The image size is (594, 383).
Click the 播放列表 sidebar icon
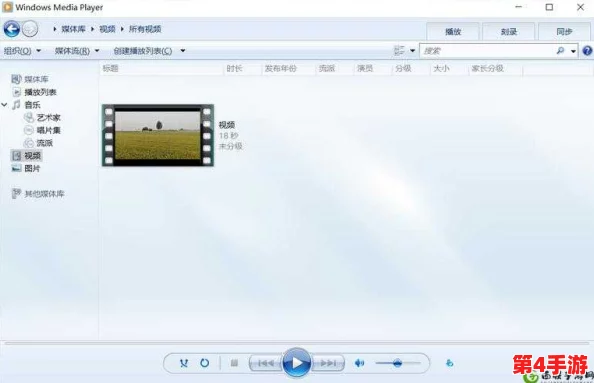pos(17,92)
